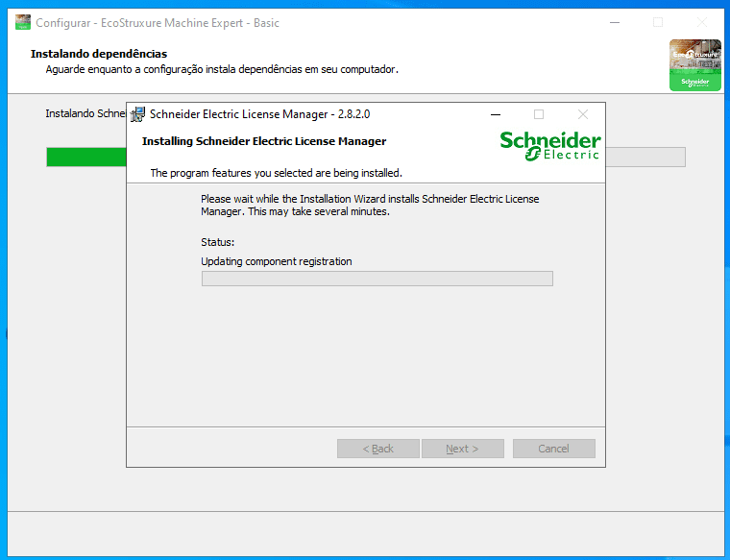Click 'Installing Schneider Electric License Manager' heading
Viewport: 730px width, 560px height.
[x=264, y=141]
